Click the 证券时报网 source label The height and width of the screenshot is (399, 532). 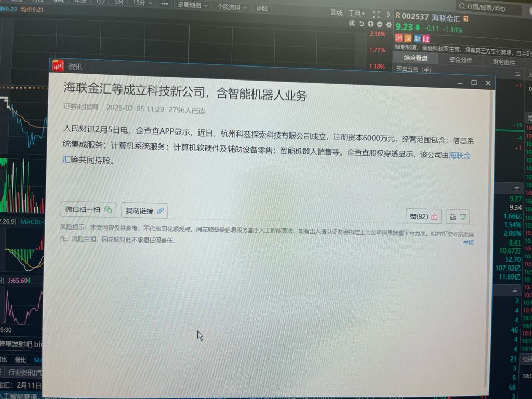click(x=81, y=107)
